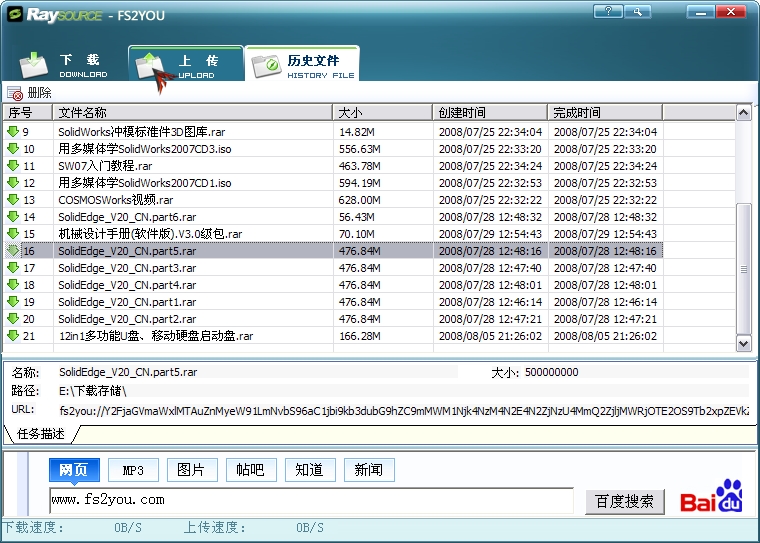Viewport: 760px width, 543px height.
Task: Open the settings wrench button
Action: click(x=637, y=11)
